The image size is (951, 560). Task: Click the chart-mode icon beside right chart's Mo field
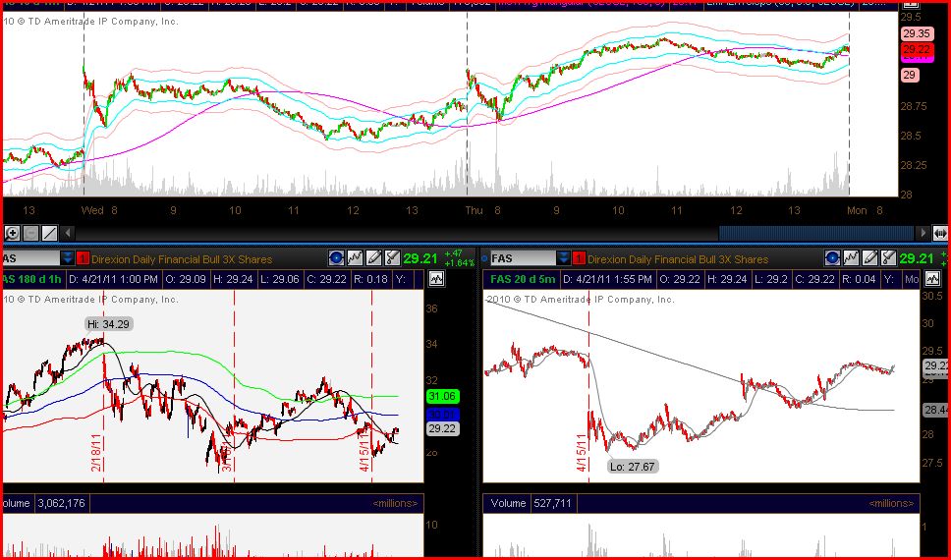pos(932,279)
